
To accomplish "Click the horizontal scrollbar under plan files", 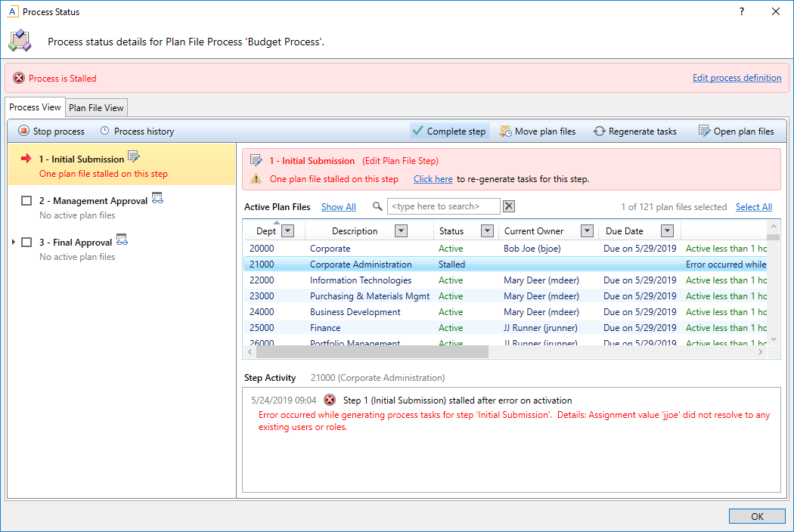I will click(x=371, y=352).
